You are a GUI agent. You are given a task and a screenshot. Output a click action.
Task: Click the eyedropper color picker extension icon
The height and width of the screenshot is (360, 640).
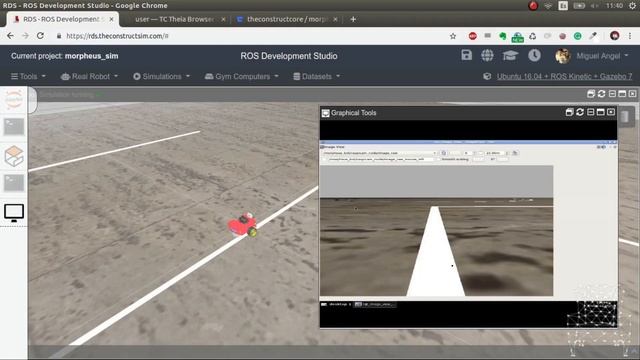(x=593, y=36)
